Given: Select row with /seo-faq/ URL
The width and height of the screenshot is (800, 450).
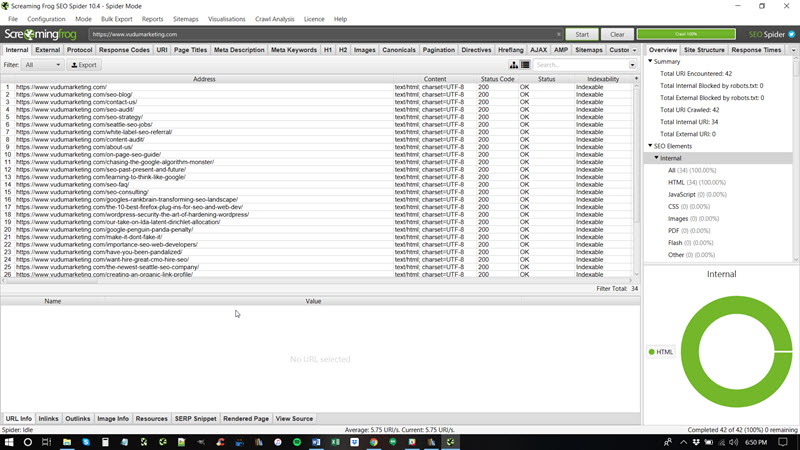Looking at the screenshot, I should [x=316, y=185].
